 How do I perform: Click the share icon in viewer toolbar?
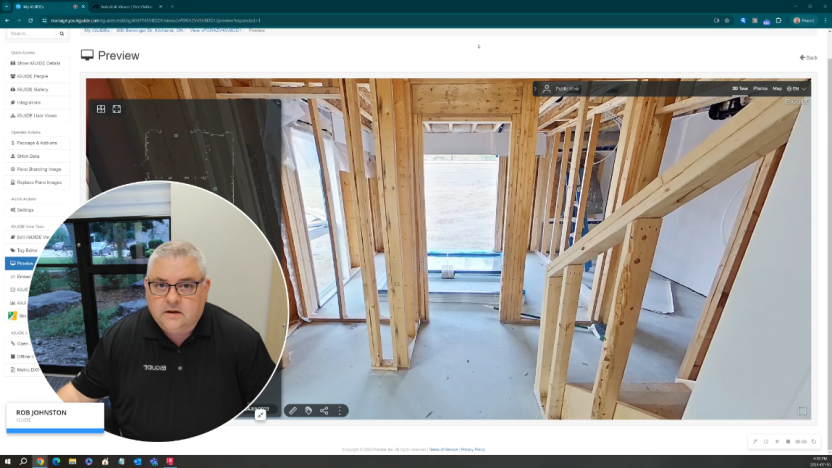pos(324,410)
